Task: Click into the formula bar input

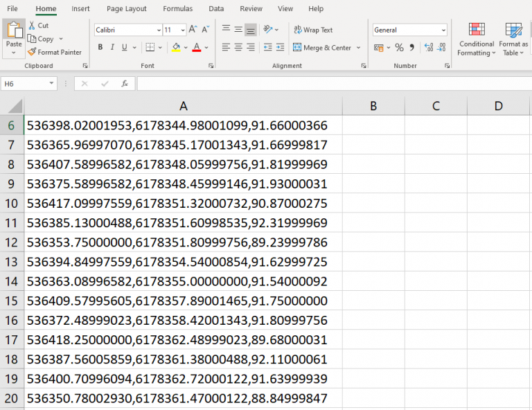Action: (x=334, y=83)
